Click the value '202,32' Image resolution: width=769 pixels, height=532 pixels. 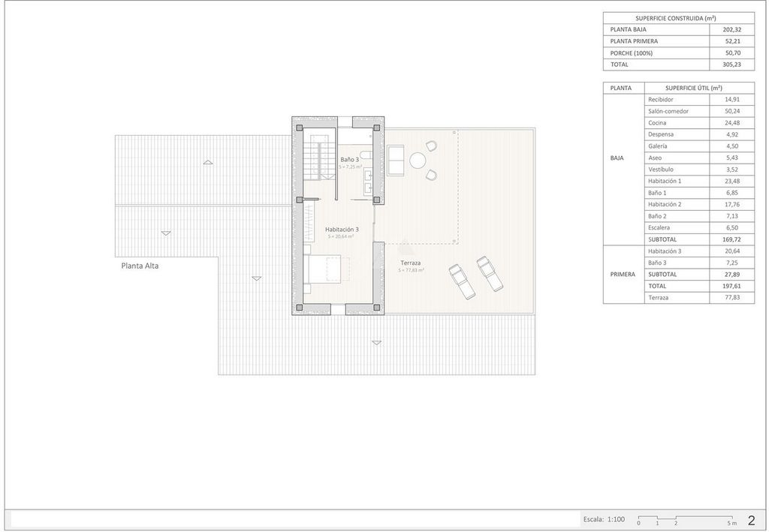click(731, 29)
